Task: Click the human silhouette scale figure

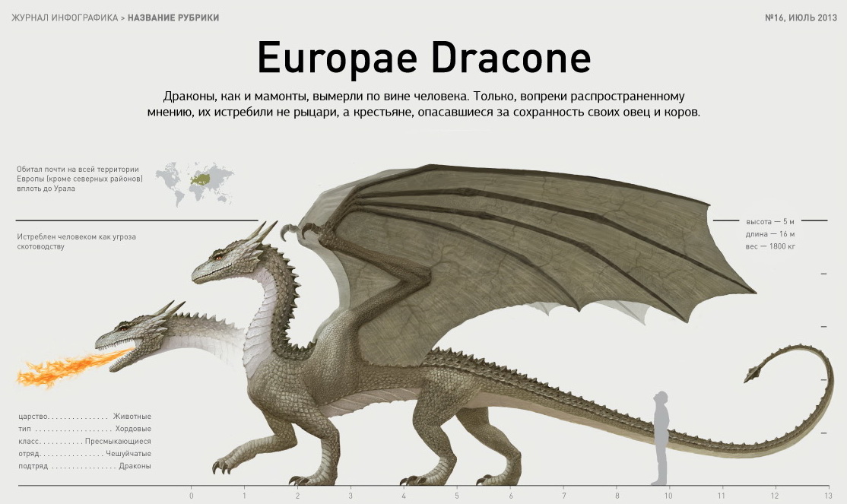Action: coord(662,437)
